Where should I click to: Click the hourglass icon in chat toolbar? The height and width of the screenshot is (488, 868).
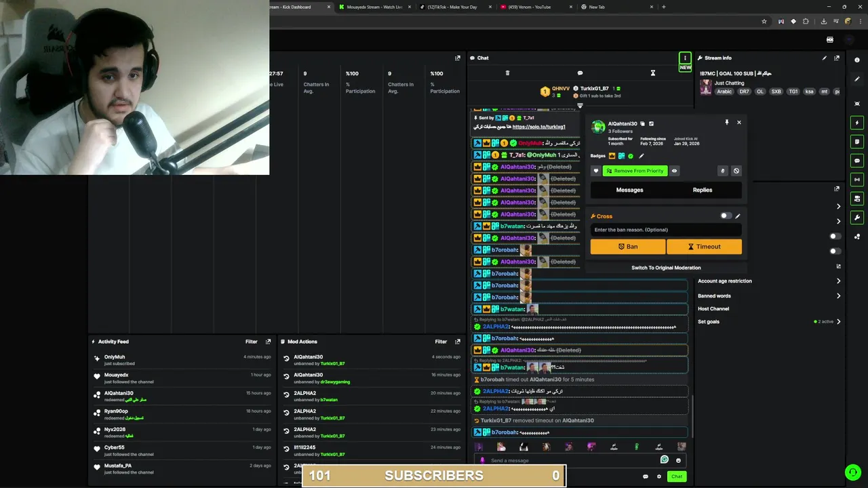pos(653,73)
